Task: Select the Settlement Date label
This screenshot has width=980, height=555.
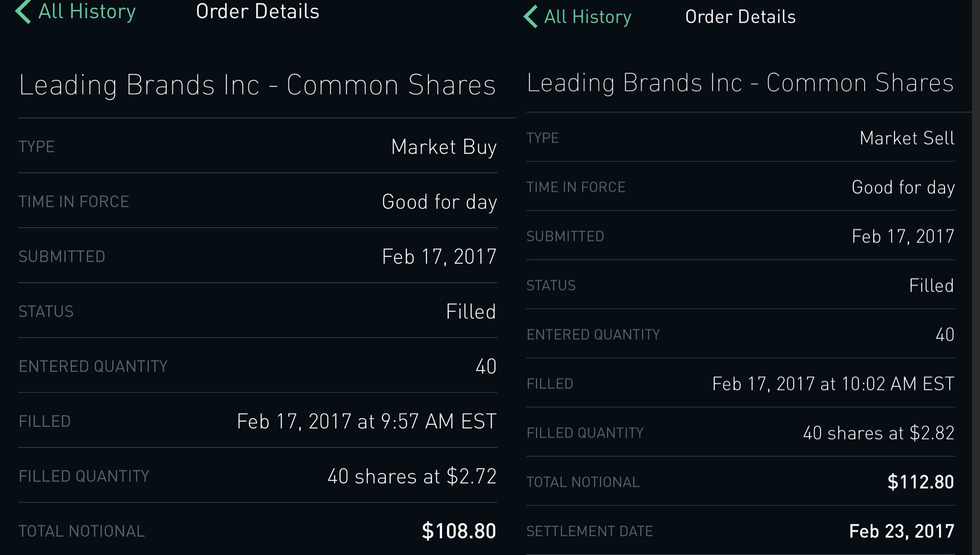Action: (x=589, y=531)
